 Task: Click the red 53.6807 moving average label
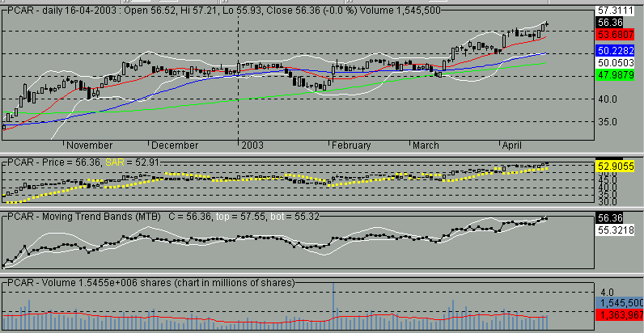click(614, 34)
